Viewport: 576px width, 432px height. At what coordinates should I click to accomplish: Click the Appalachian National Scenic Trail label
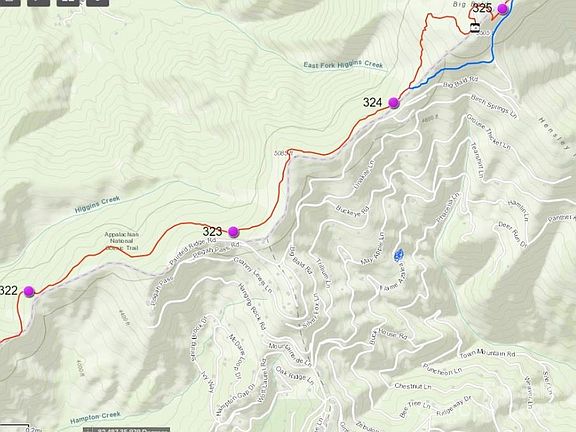click(x=122, y=241)
